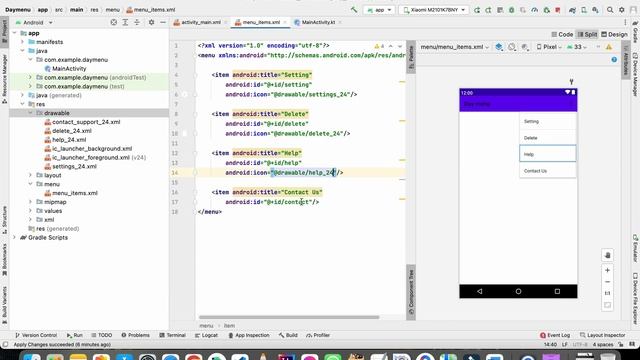This screenshot has height=360, width=640.
Task: Open Project panel options gear
Action: 151,22
